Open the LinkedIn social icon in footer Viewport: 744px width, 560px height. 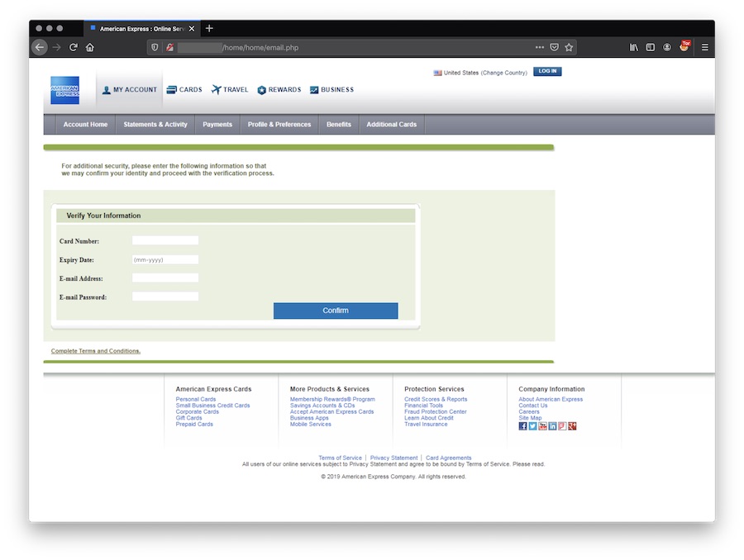point(552,426)
